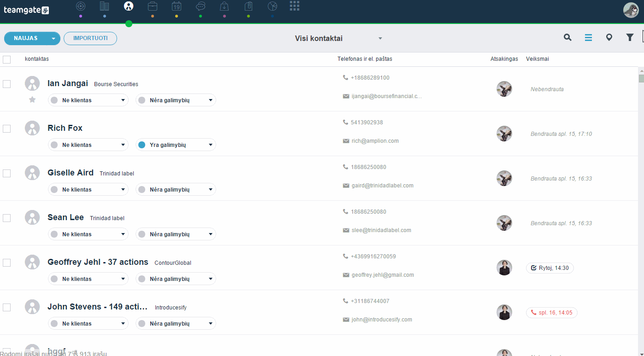644x356 pixels.
Task: Open Giselle Aird's Nėra galimybių dropdown
Action: point(176,189)
